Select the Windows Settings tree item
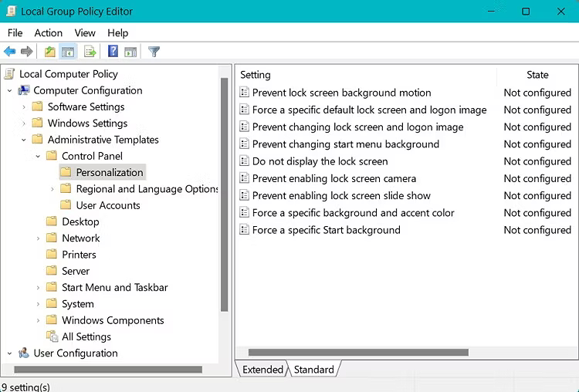 pyautogui.click(x=87, y=123)
